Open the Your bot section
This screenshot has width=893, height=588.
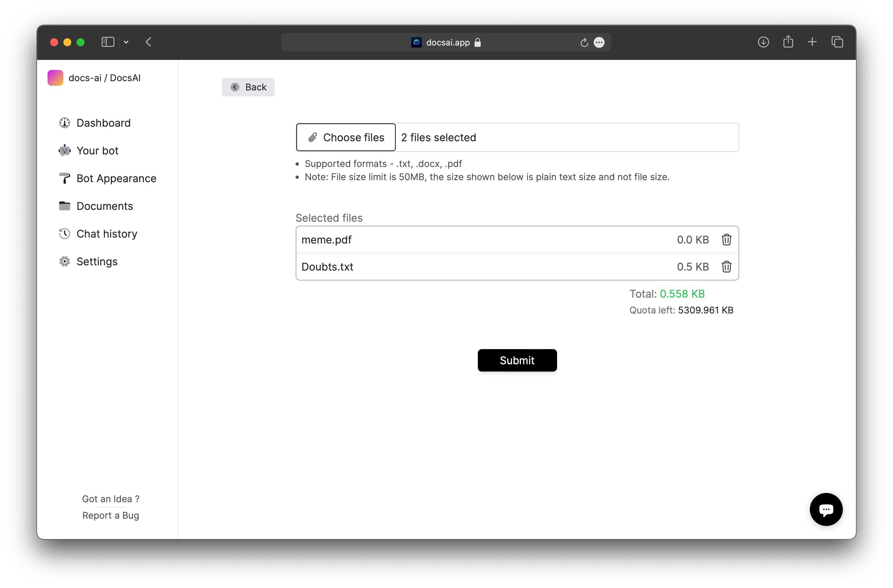pos(97,150)
